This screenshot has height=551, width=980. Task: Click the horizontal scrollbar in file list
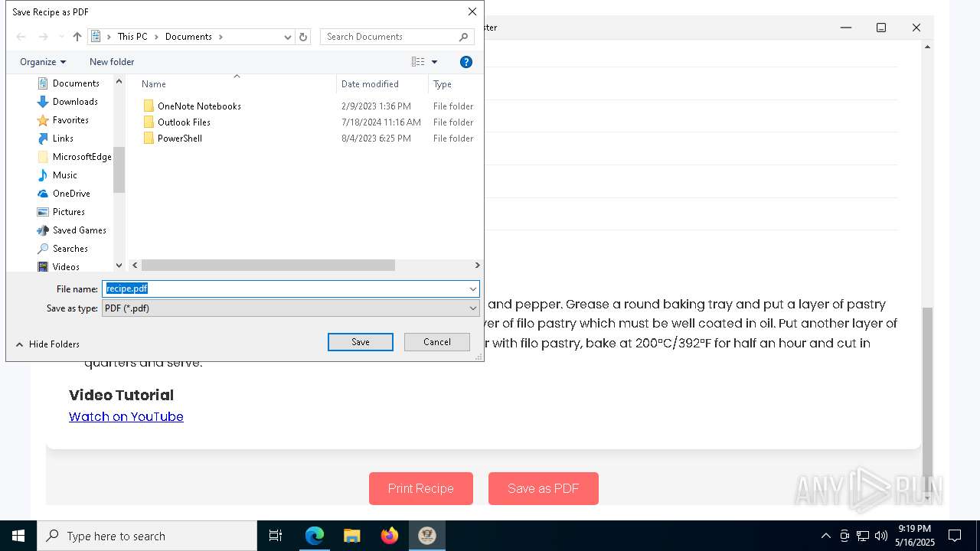268,266
